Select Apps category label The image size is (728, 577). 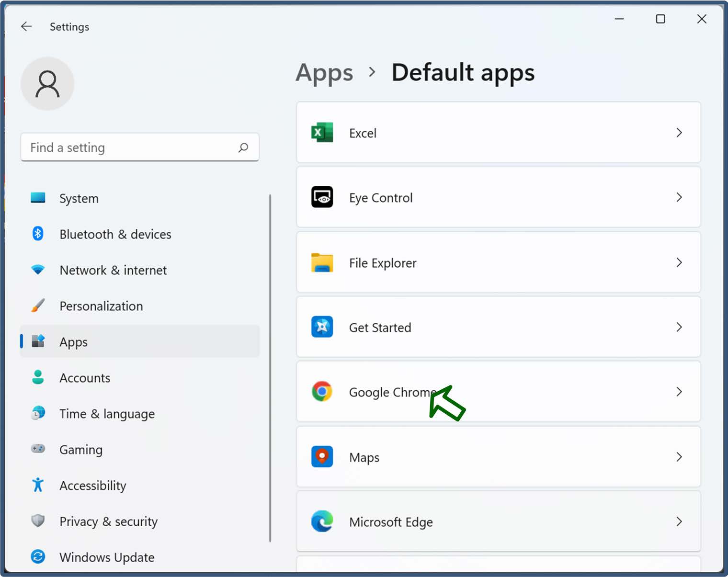point(73,342)
